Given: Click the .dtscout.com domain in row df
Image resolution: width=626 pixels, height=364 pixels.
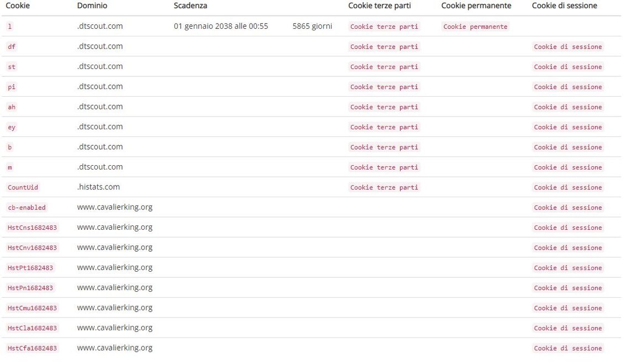Looking at the screenshot, I should [100, 46].
